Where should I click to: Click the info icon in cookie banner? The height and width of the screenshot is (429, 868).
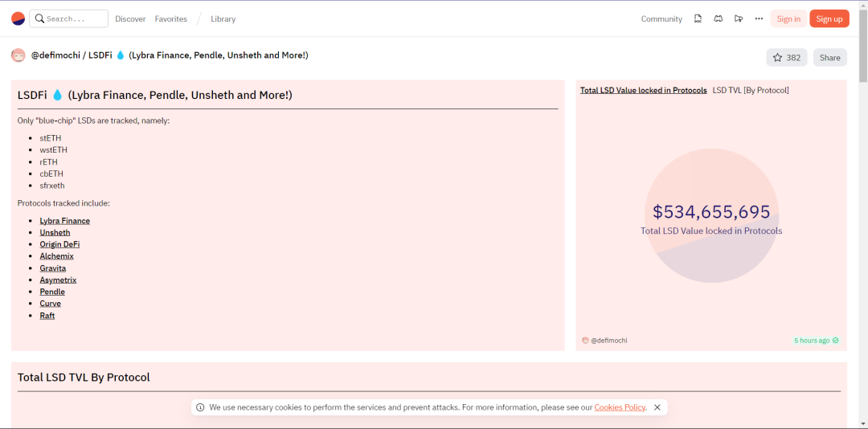200,407
